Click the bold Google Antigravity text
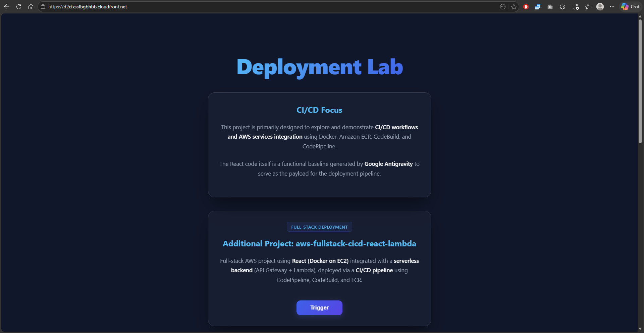The height and width of the screenshot is (333, 644). click(388, 164)
